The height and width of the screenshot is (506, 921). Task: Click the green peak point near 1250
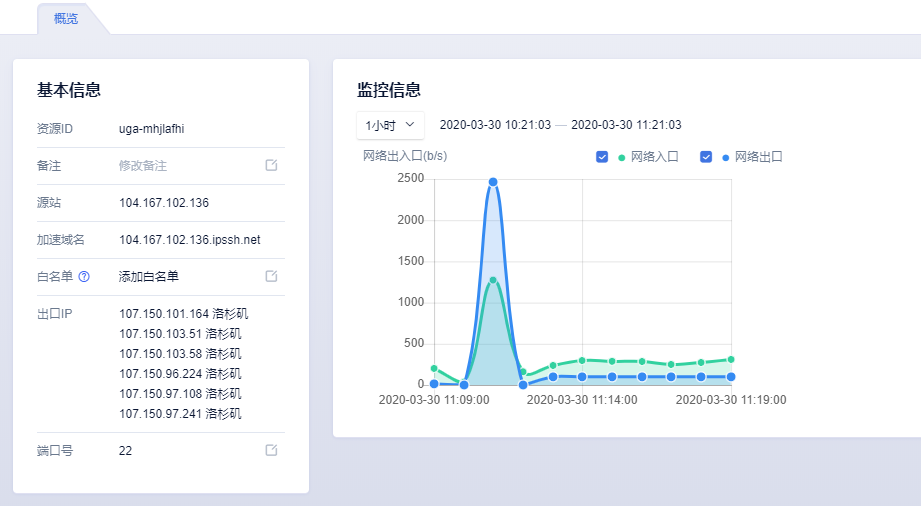493,281
